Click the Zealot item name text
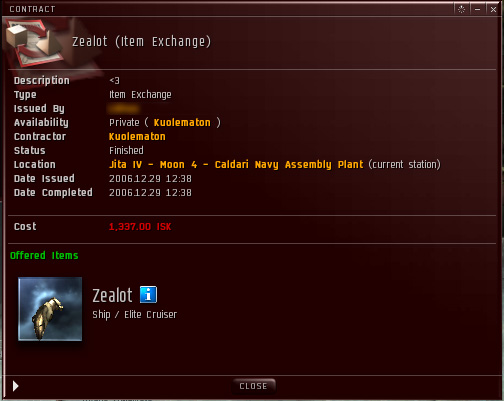The height and width of the screenshot is (401, 504). click(x=112, y=295)
